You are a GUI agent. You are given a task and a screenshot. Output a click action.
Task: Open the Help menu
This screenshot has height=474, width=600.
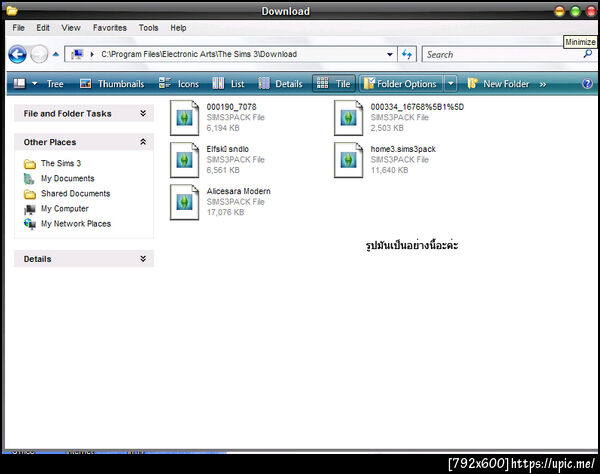[178, 28]
